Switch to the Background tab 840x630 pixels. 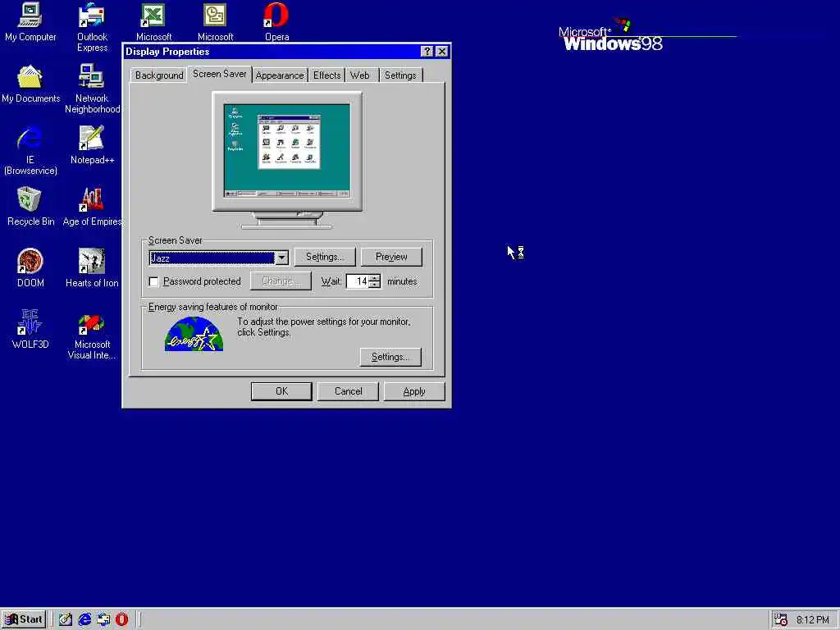159,75
